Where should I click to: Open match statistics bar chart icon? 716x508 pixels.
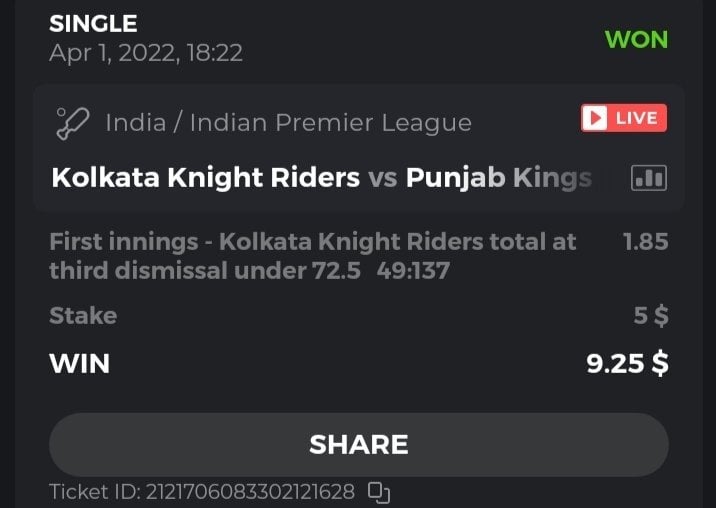(649, 179)
